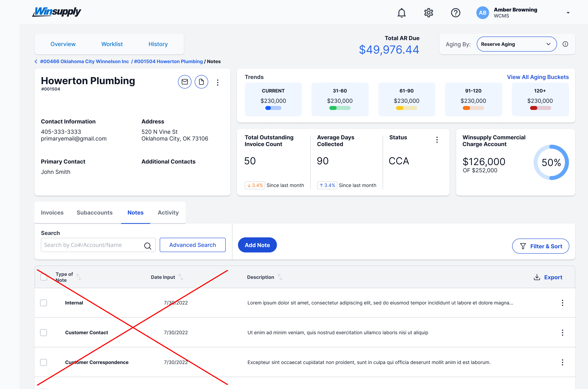Open Howerton Plumbing kebab menu
Image resolution: width=588 pixels, height=389 pixels.
point(218,83)
